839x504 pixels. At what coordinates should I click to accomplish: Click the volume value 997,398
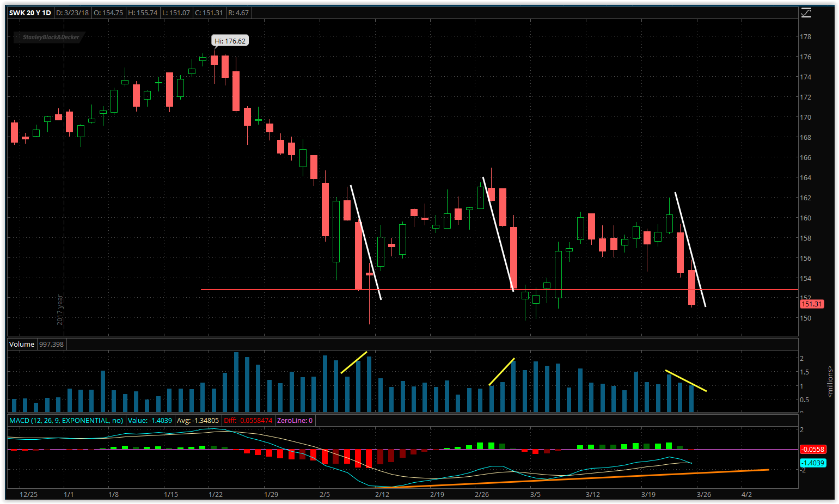(51, 344)
